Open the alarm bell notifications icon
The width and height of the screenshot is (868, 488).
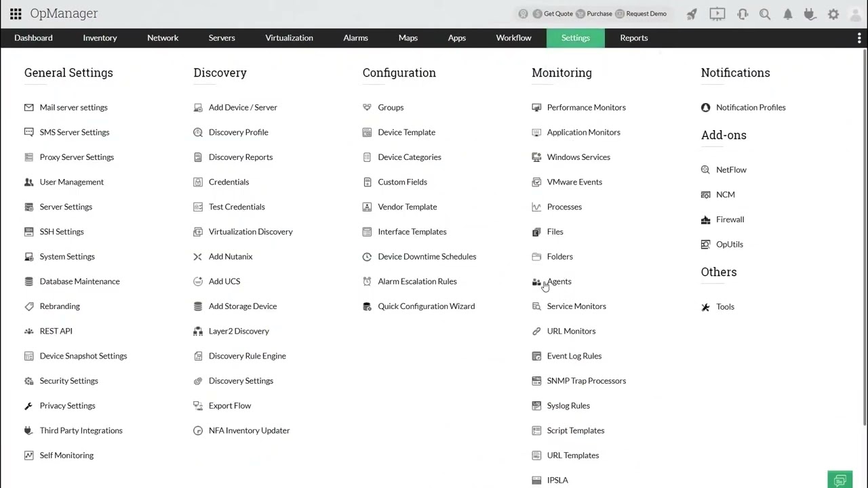pos(788,14)
